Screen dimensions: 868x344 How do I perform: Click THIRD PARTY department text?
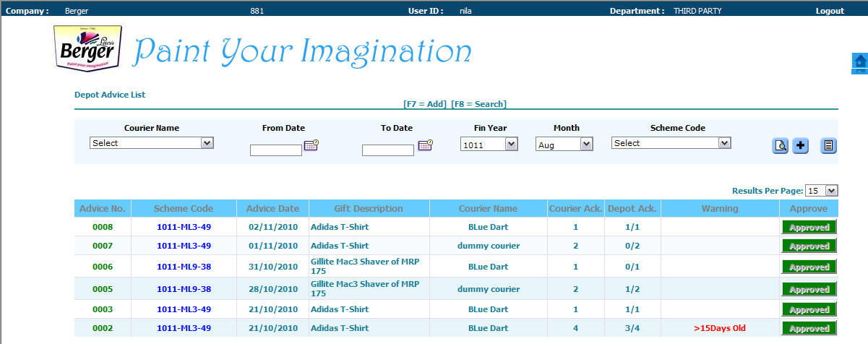697,11
